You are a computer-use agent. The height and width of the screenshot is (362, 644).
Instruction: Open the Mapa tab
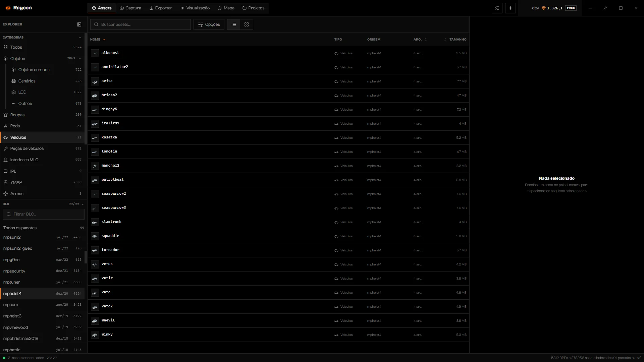click(x=226, y=8)
